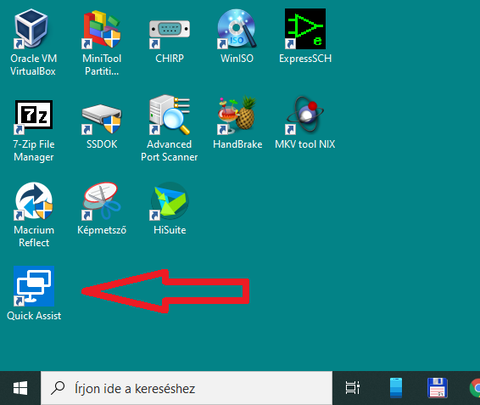Click the Macrium Reflect shortcut
480x405 pixels.
(x=33, y=201)
